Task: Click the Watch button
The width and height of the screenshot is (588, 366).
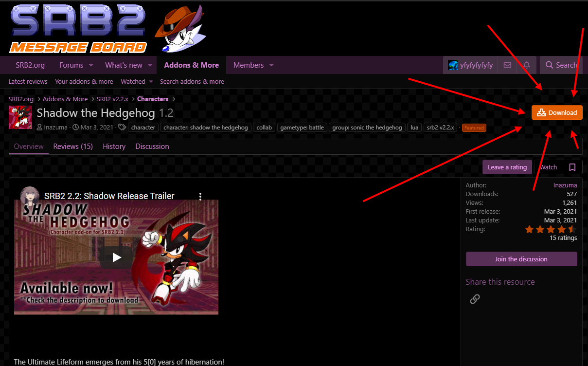Action: (548, 167)
